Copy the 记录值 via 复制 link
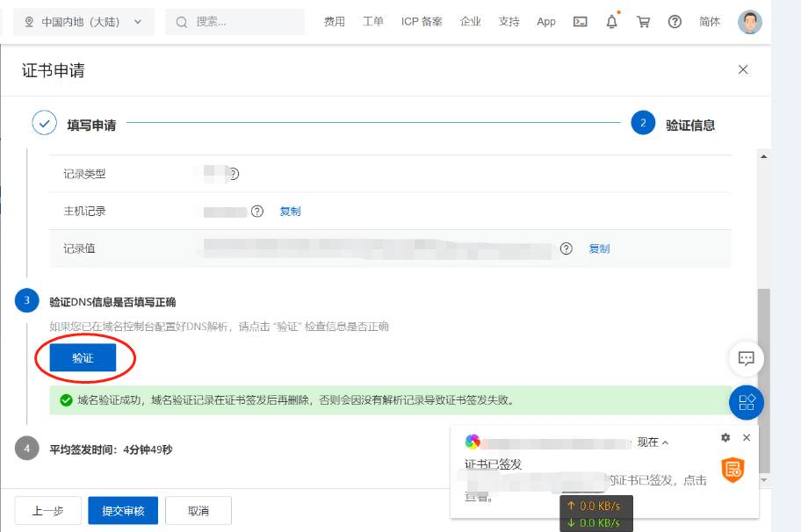The height and width of the screenshot is (532, 801). tap(599, 248)
